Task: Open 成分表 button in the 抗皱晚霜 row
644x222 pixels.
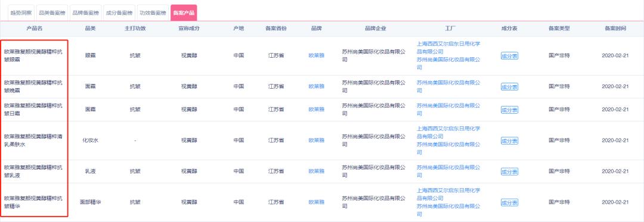Action: coord(509,86)
